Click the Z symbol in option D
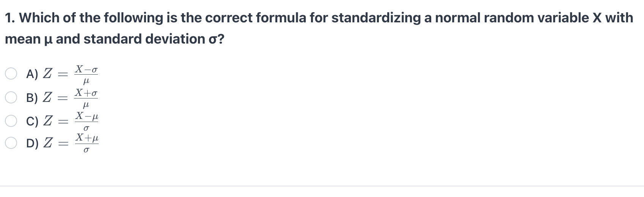644x197 pixels. click(48, 143)
